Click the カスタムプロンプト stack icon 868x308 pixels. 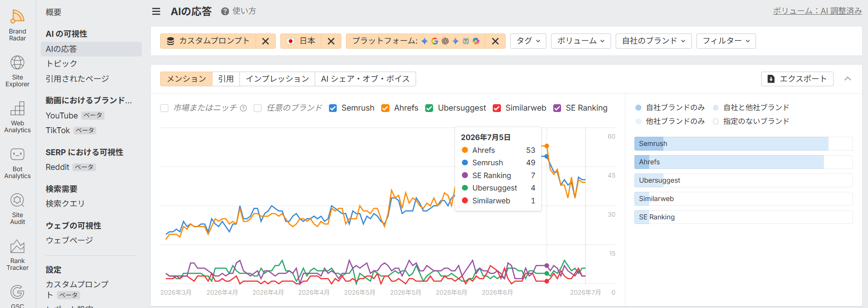coord(171,41)
